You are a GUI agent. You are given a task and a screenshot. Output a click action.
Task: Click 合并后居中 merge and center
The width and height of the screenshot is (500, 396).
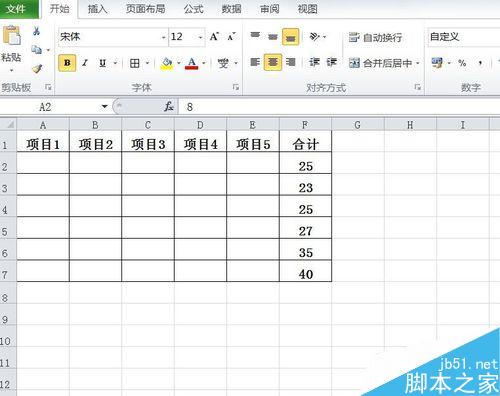[380, 63]
